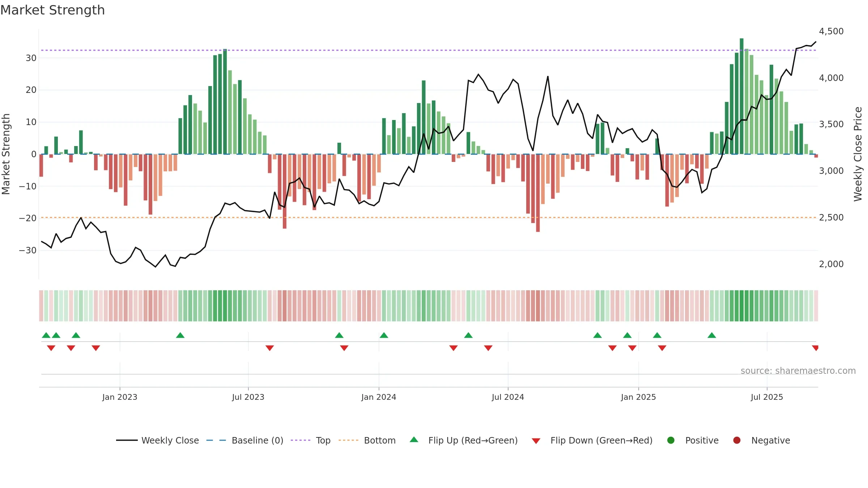Toggle the Weekly Close legend entry
The height and width of the screenshot is (488, 868).
(157, 440)
